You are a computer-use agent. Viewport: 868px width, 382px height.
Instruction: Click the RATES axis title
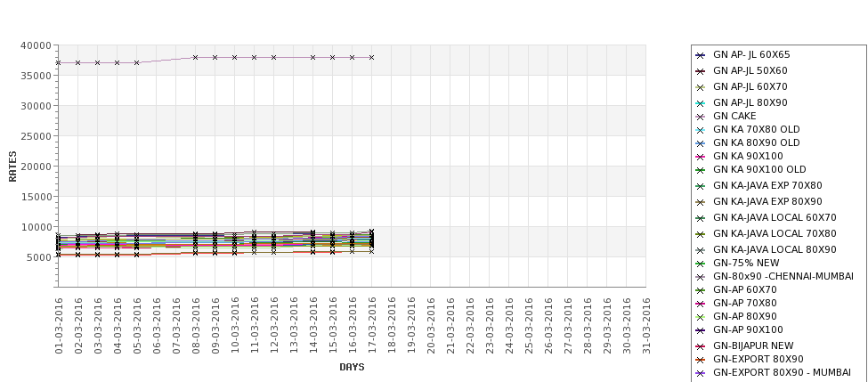(x=12, y=167)
